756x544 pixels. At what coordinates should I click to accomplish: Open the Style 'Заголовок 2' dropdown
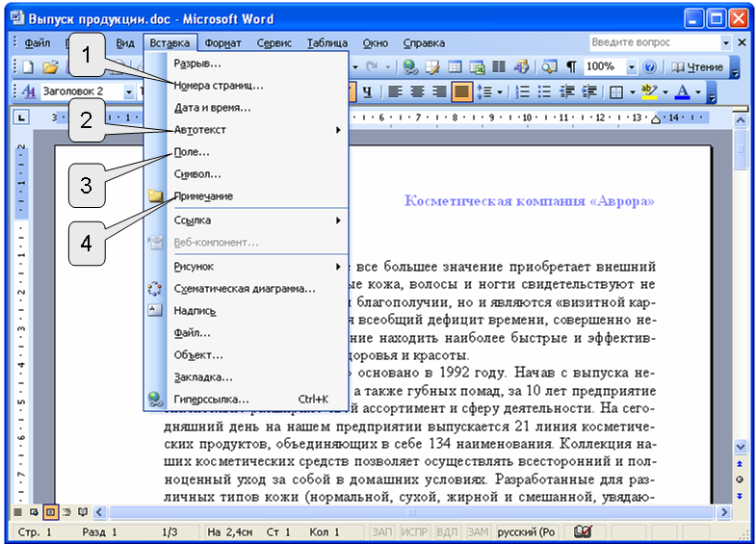[129, 91]
